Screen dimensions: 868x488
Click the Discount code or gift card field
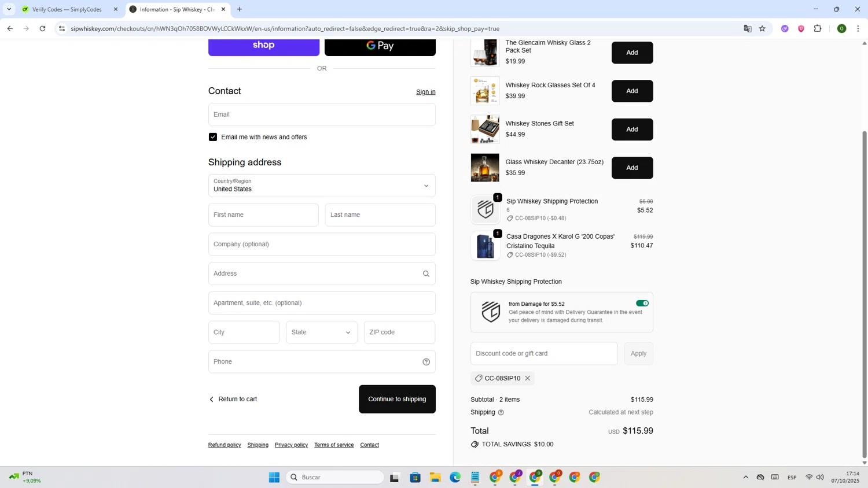(544, 353)
